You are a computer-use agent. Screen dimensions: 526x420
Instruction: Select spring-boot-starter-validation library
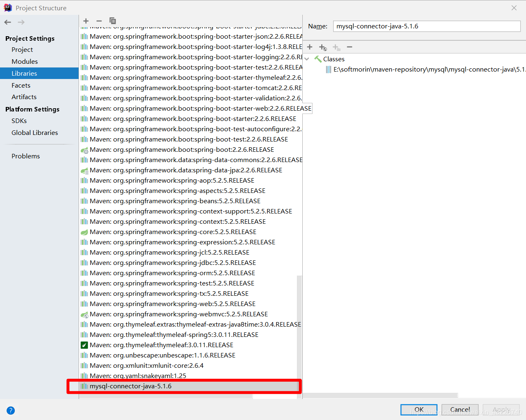190,98
